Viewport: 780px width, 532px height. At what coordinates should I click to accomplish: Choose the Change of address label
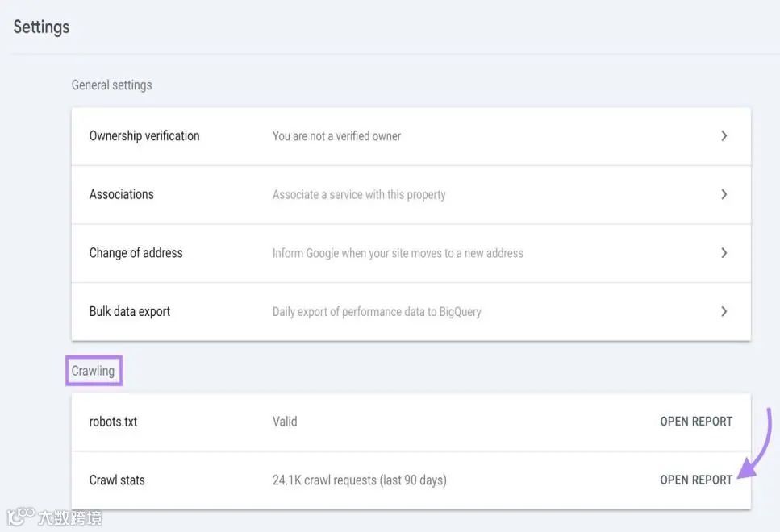pyautogui.click(x=136, y=253)
